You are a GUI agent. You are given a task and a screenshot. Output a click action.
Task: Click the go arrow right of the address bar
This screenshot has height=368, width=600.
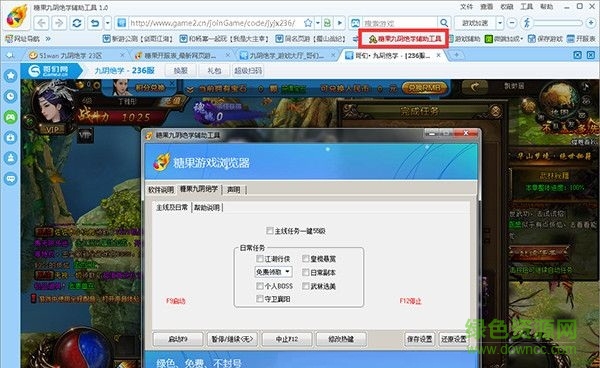pyautogui.click(x=340, y=23)
